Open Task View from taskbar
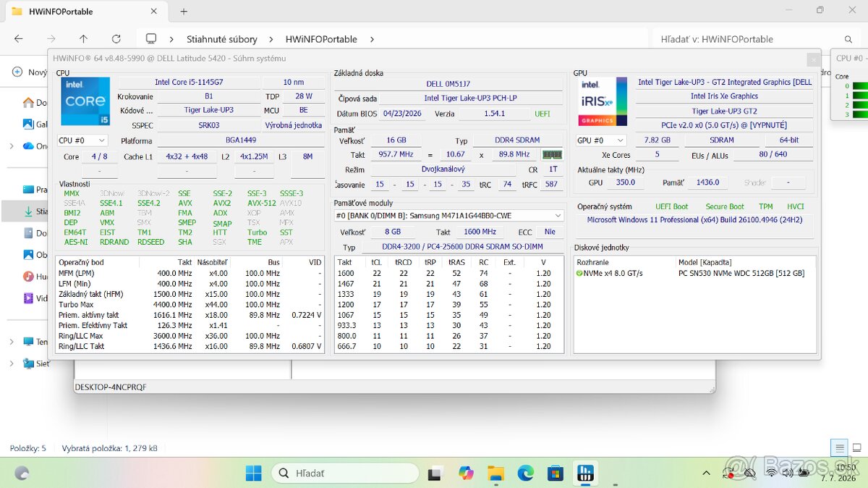The height and width of the screenshot is (488, 868). click(x=435, y=473)
